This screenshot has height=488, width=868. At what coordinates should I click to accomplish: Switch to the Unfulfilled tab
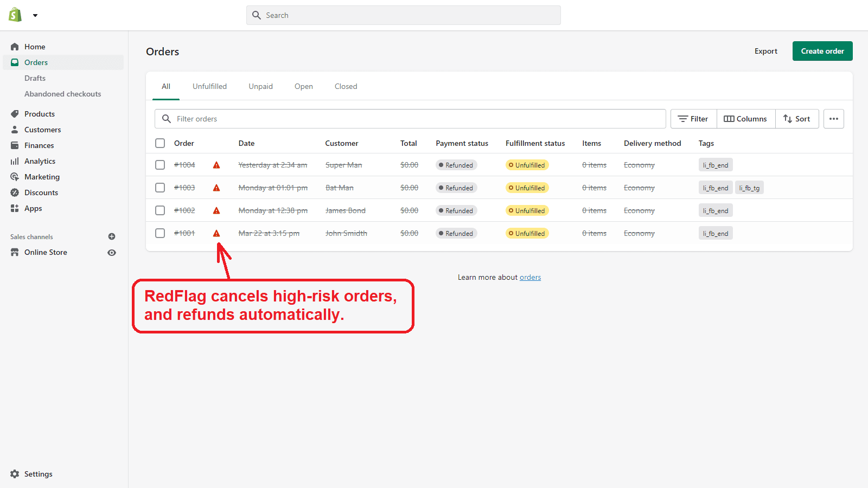tap(209, 86)
